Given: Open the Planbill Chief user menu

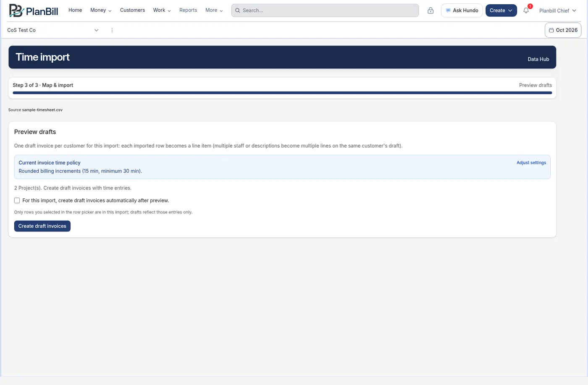Looking at the screenshot, I should click(558, 11).
